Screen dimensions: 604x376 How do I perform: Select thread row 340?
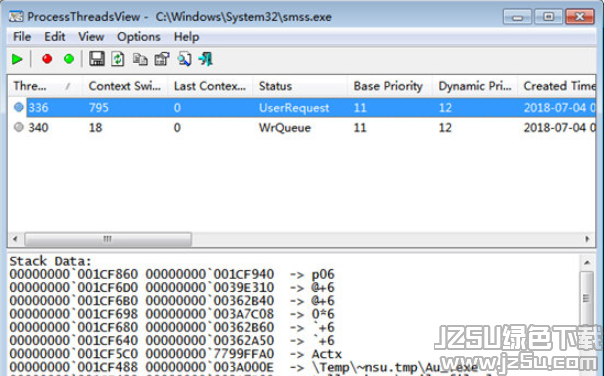pyautogui.click(x=302, y=128)
